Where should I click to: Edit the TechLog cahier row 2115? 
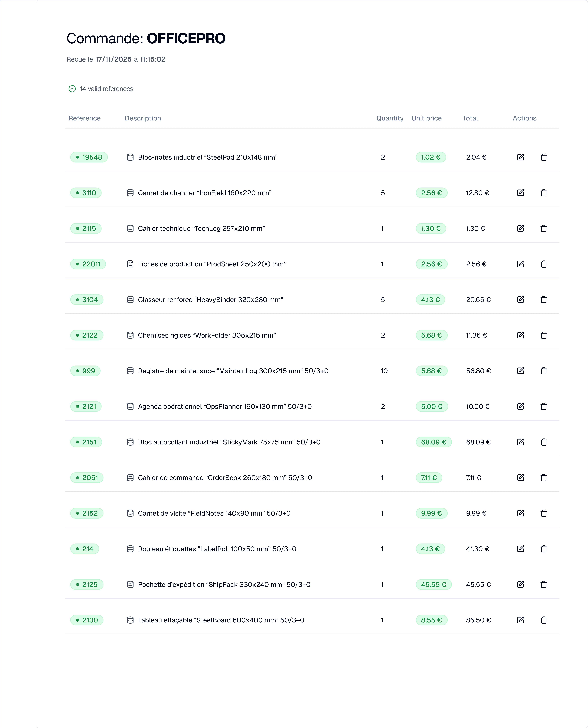coord(521,228)
